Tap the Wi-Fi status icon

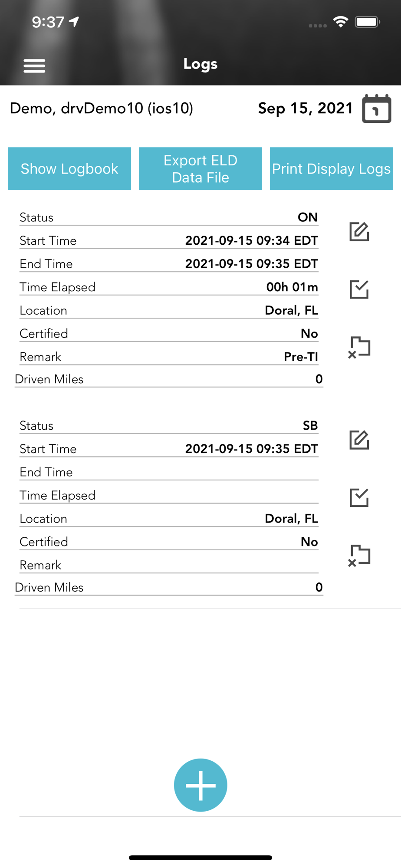pos(341,22)
